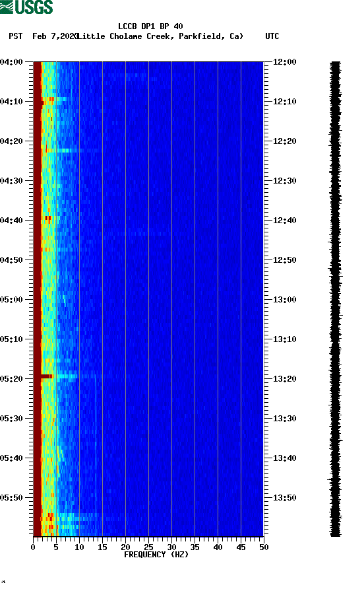Screen dimensions: 364x589
Task: Click the 04:40 PST time label
Action: 12,220
